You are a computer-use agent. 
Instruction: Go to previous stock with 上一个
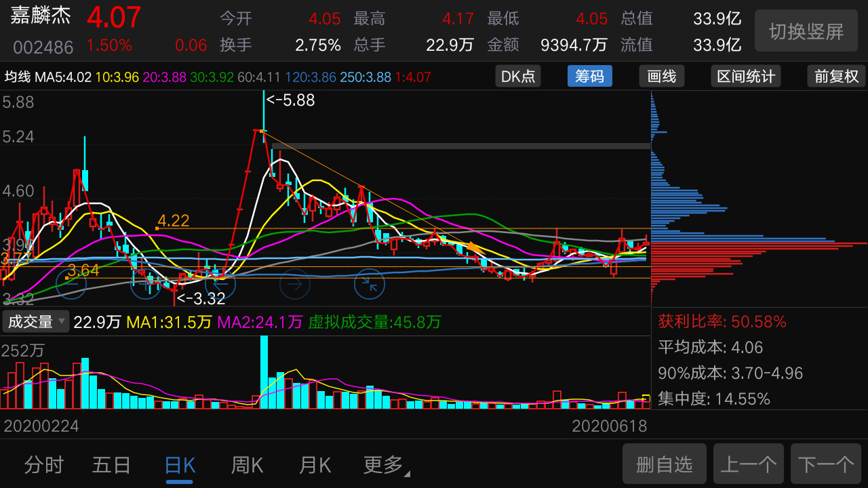pos(749,464)
